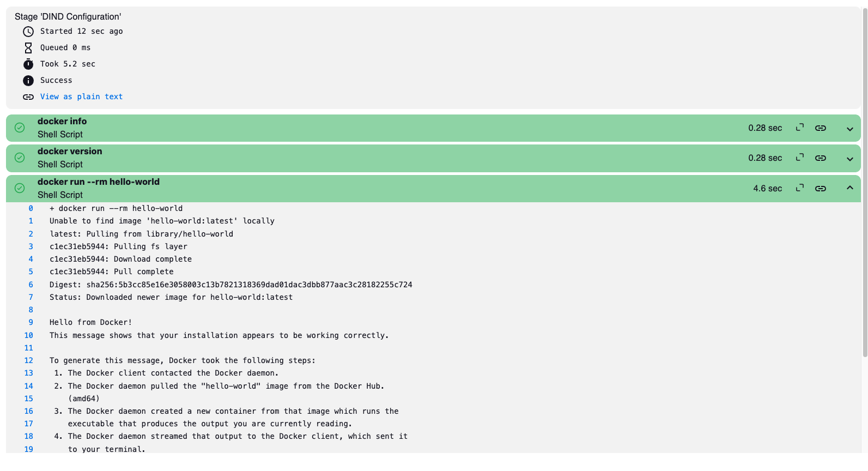The width and height of the screenshot is (868, 471).
Task: Click the info icon next to "Success"
Action: pyautogui.click(x=28, y=80)
